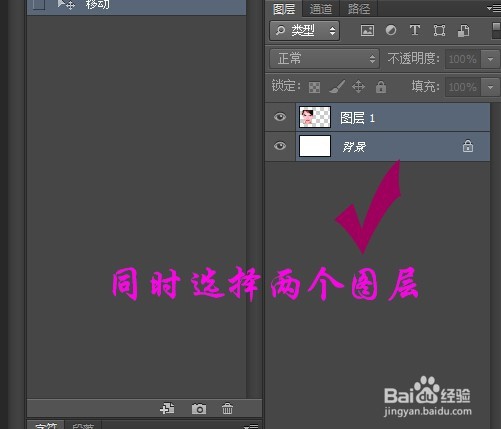
Task: Filter layers by shape type
Action: 439,31
